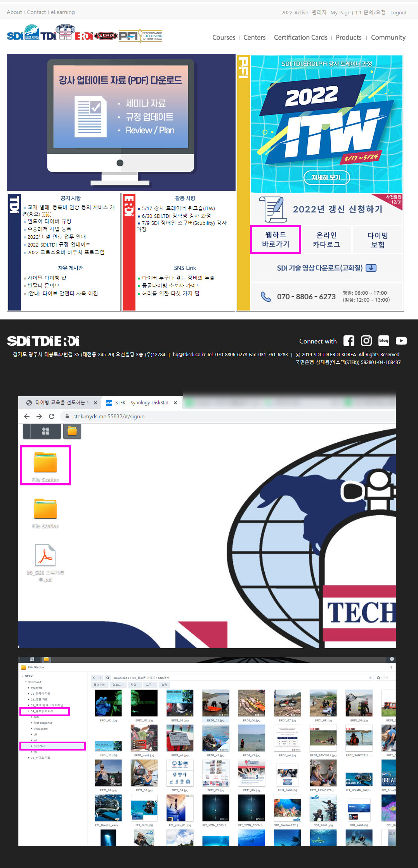
Task: Close the STEK - Synology DiskStation browser tab
Action: (x=175, y=403)
